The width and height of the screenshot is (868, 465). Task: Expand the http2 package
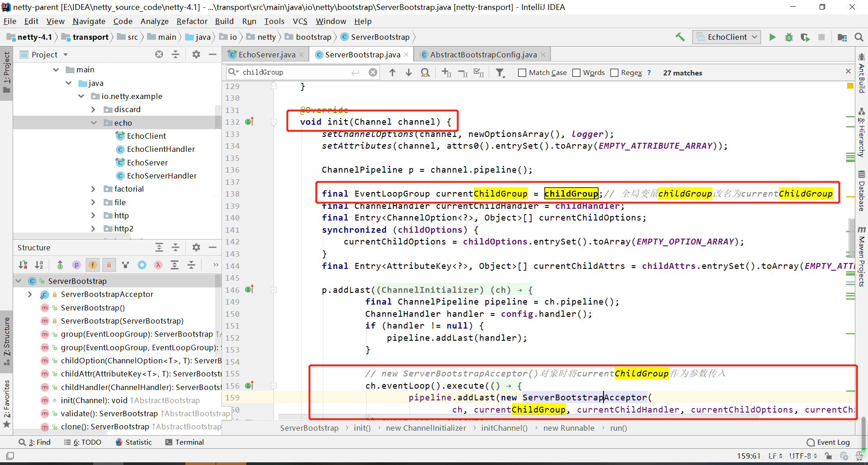(94, 229)
